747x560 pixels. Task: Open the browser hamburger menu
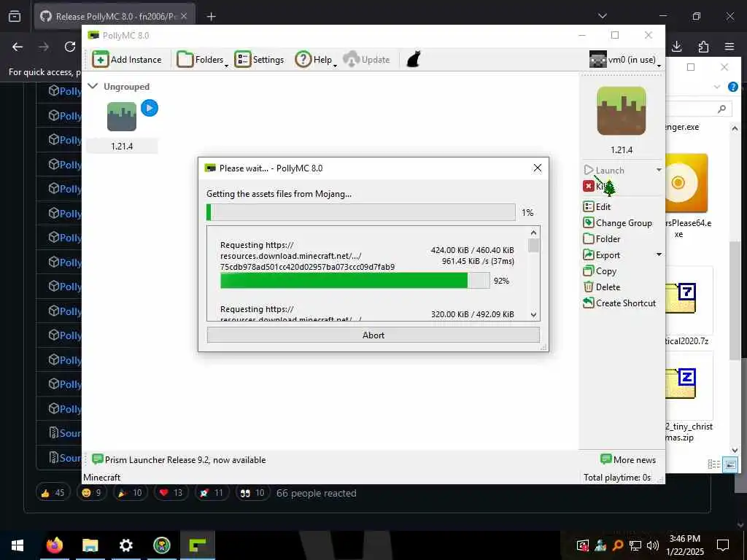[x=729, y=46]
